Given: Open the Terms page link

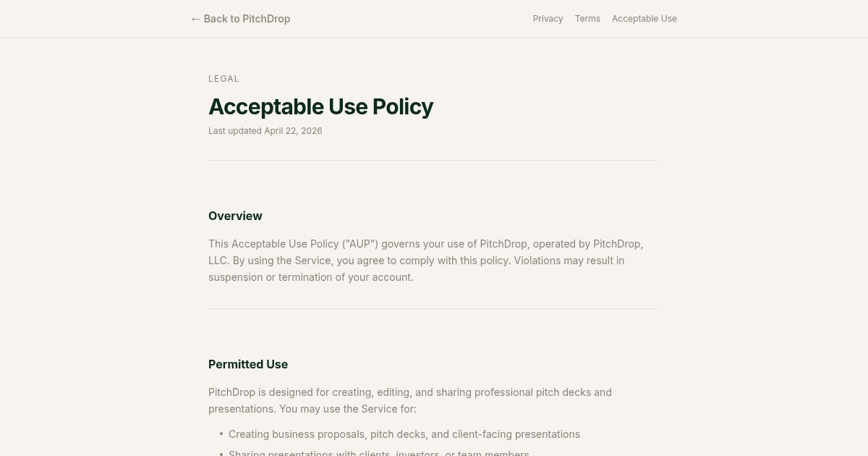Looking at the screenshot, I should (x=587, y=19).
